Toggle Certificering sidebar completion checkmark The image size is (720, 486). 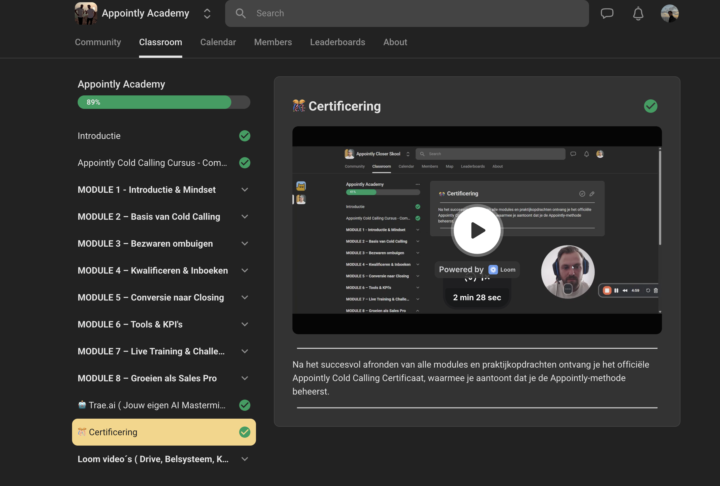coord(245,432)
